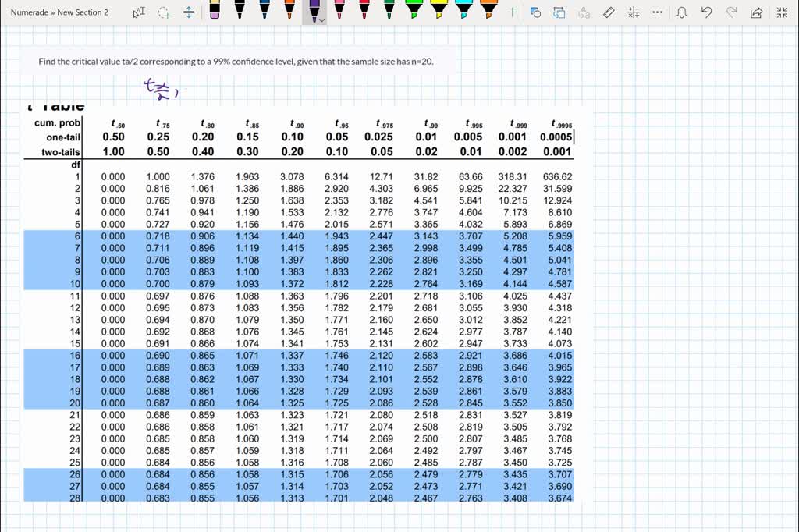Select the ink-to-text conversion tool
Screen dimensions: 799x532
pyautogui.click(x=584, y=12)
